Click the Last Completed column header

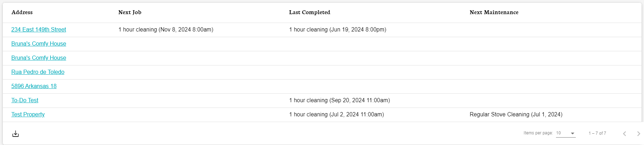310,12
